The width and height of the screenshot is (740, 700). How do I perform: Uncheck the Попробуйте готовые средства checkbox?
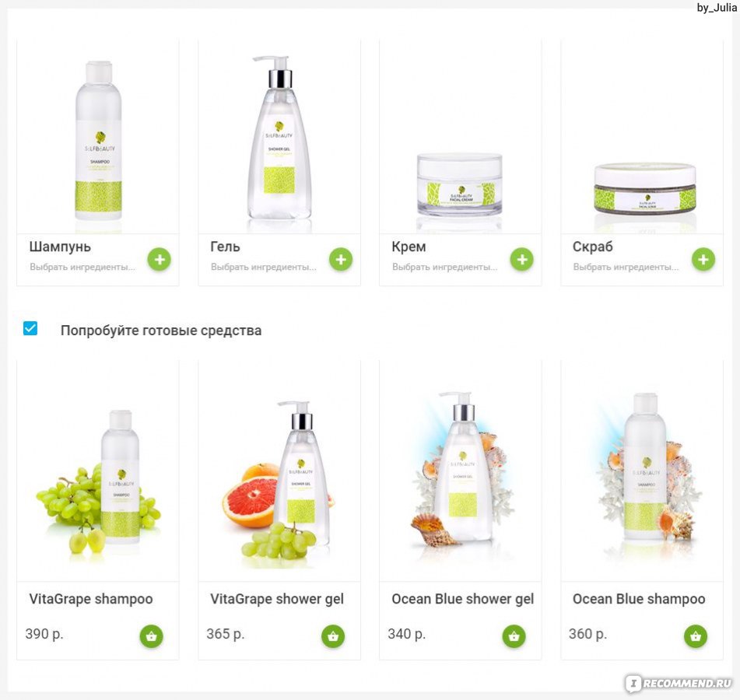pyautogui.click(x=30, y=328)
